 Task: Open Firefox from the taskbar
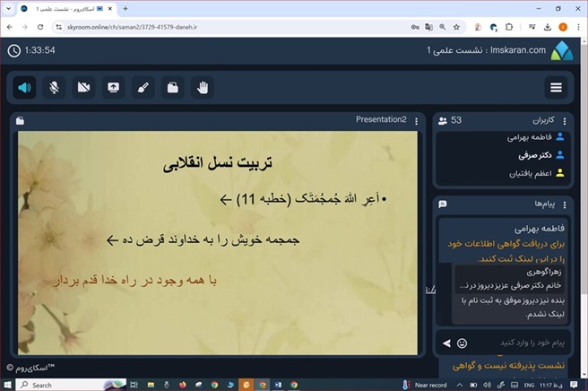click(183, 385)
